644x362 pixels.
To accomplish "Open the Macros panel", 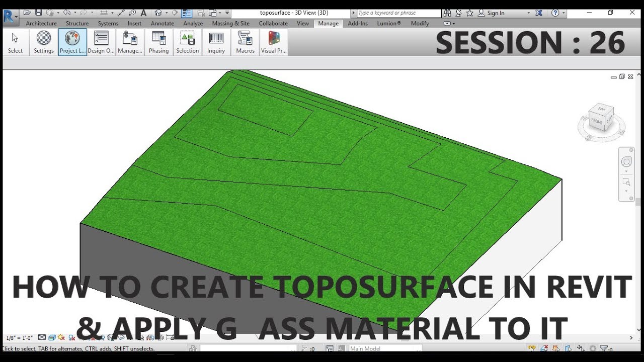I will pyautogui.click(x=245, y=42).
